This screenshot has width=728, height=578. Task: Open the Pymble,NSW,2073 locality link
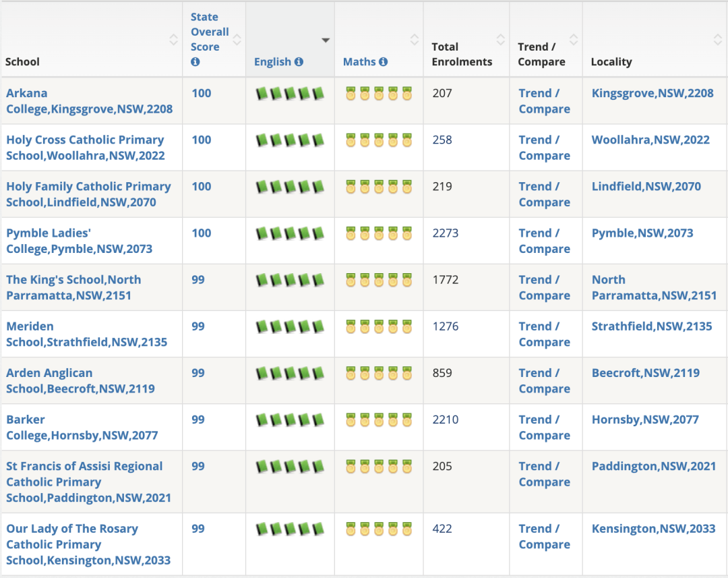point(642,233)
